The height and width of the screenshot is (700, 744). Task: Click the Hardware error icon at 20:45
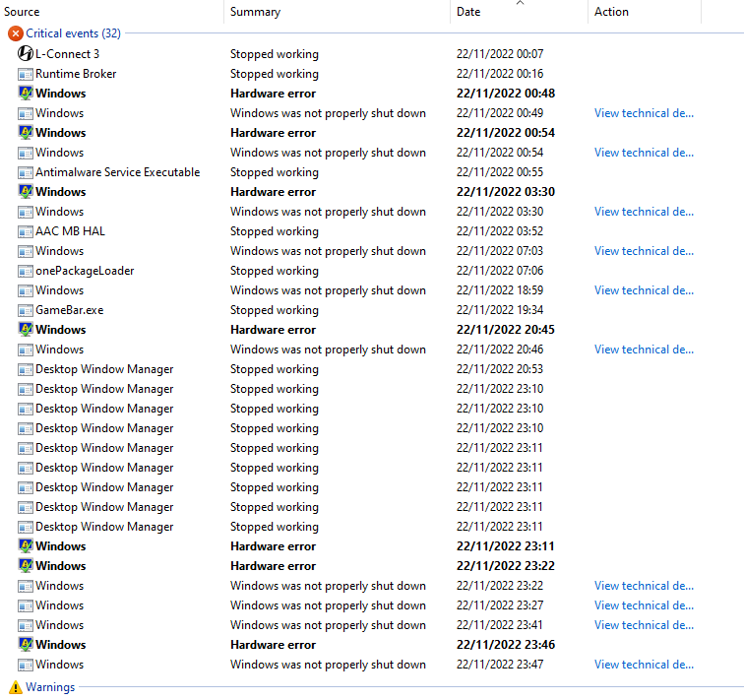click(x=26, y=329)
